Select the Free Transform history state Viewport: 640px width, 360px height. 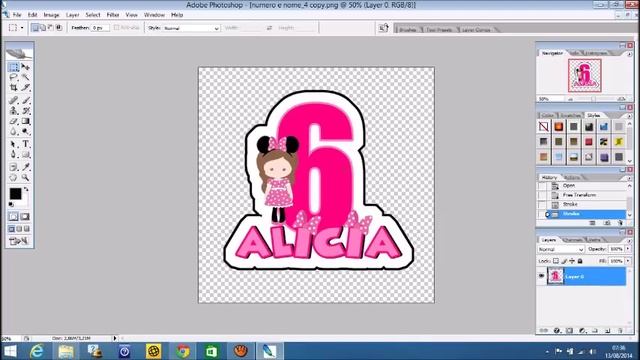tap(585, 195)
